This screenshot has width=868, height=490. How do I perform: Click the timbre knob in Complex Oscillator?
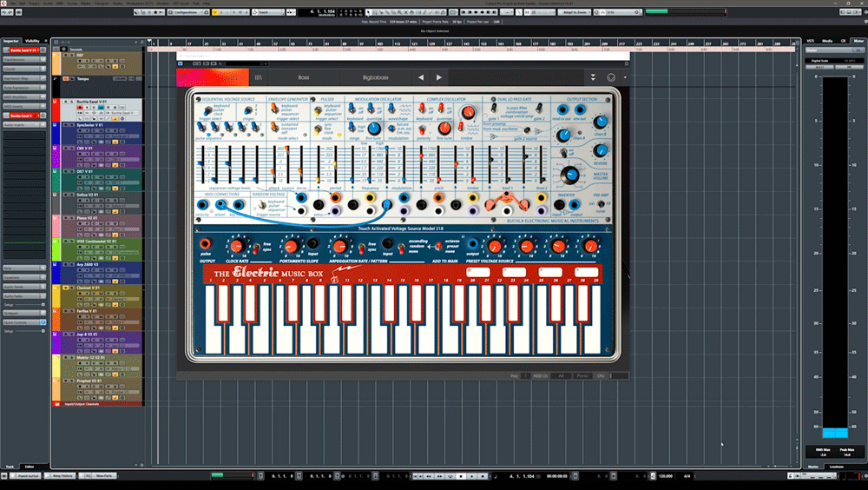[468, 114]
